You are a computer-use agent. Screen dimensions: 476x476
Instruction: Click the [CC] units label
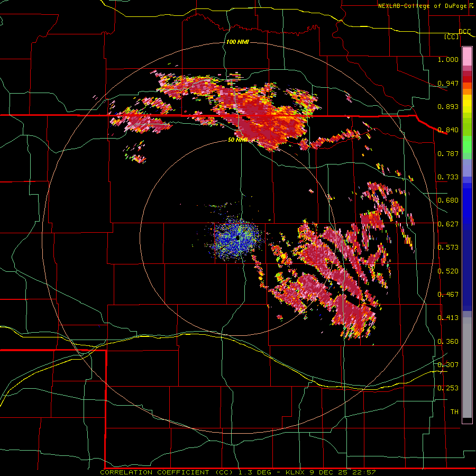click(452, 36)
